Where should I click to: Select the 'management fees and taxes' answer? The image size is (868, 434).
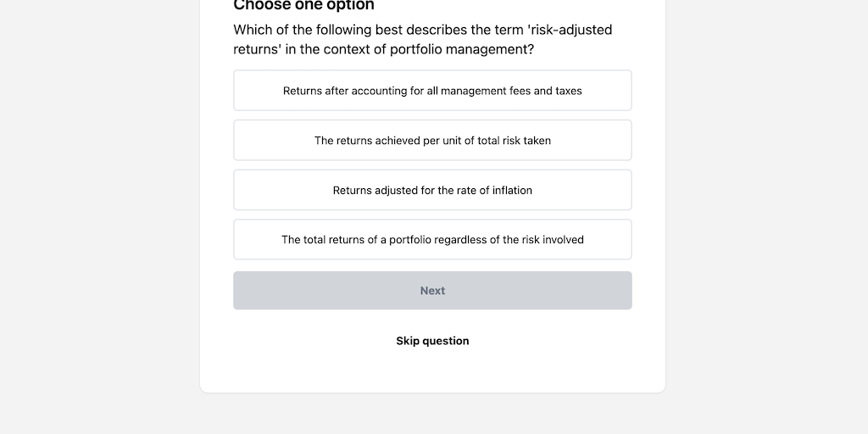tap(432, 91)
